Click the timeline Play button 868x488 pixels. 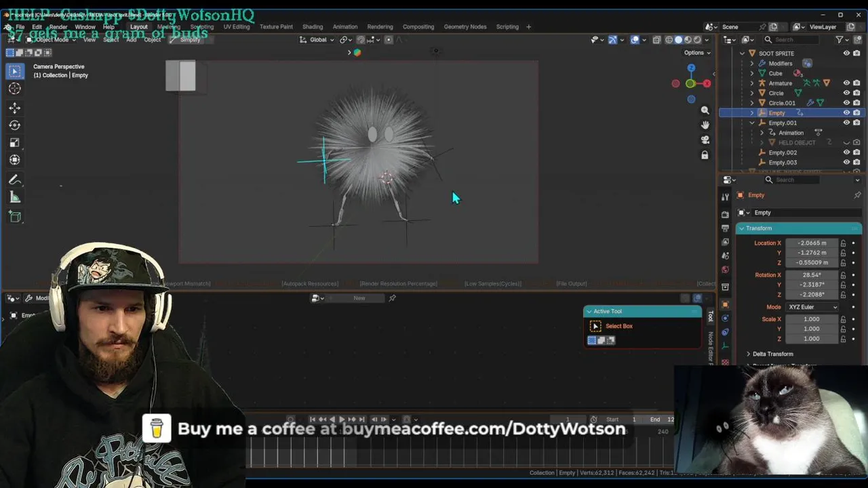(342, 420)
